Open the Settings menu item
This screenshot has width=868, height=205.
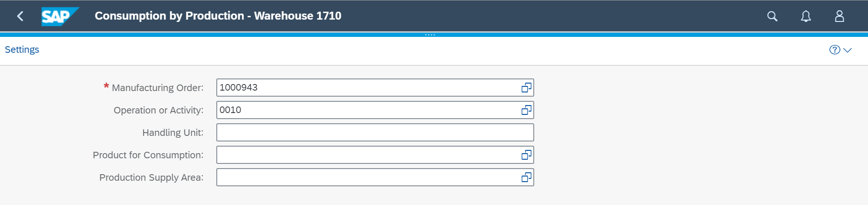[22, 49]
